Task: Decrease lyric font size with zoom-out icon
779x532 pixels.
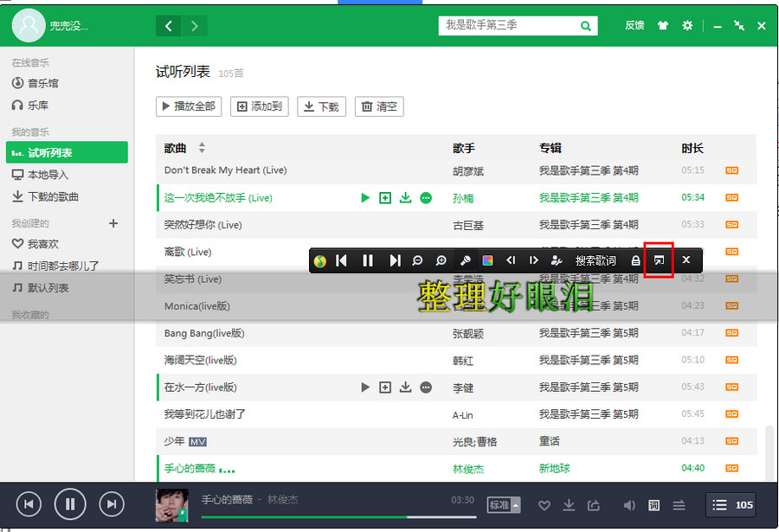Action: point(417,260)
